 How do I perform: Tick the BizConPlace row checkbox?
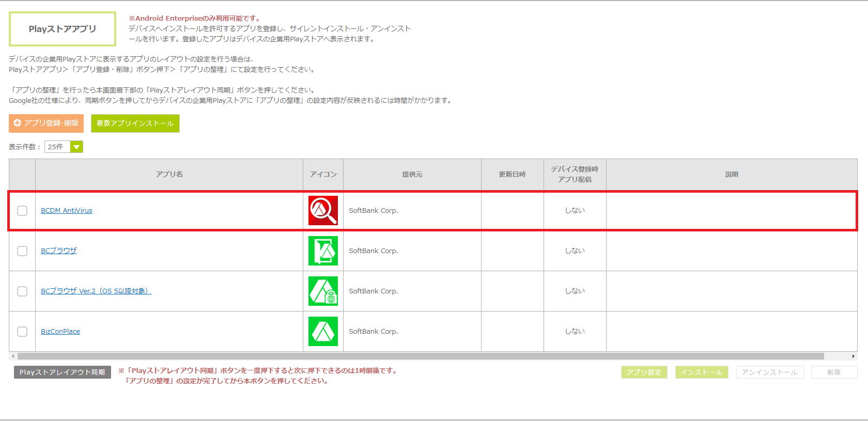(22, 332)
